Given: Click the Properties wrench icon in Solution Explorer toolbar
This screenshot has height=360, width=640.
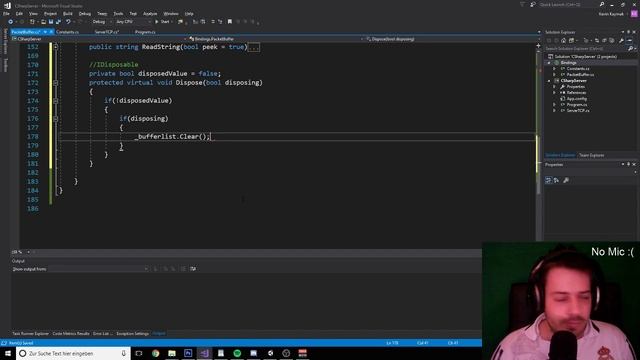Looking at the screenshot, I should point(621,40).
